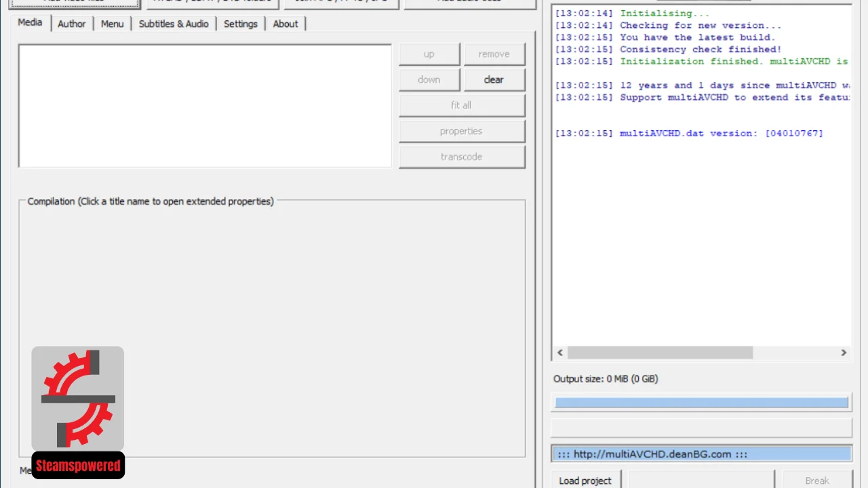Click the fit all button
This screenshot has width=868, height=488.
[x=462, y=105]
